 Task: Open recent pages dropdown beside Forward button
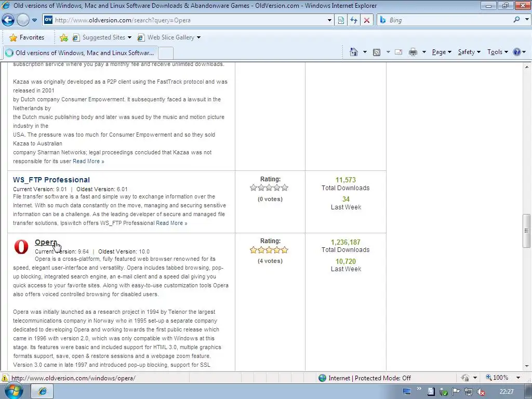[34, 20]
